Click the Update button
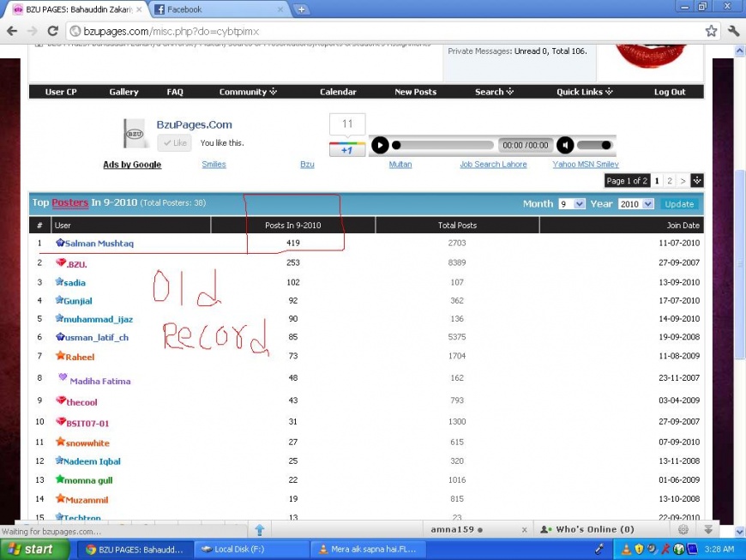This screenshot has height=560, width=746. [x=679, y=204]
